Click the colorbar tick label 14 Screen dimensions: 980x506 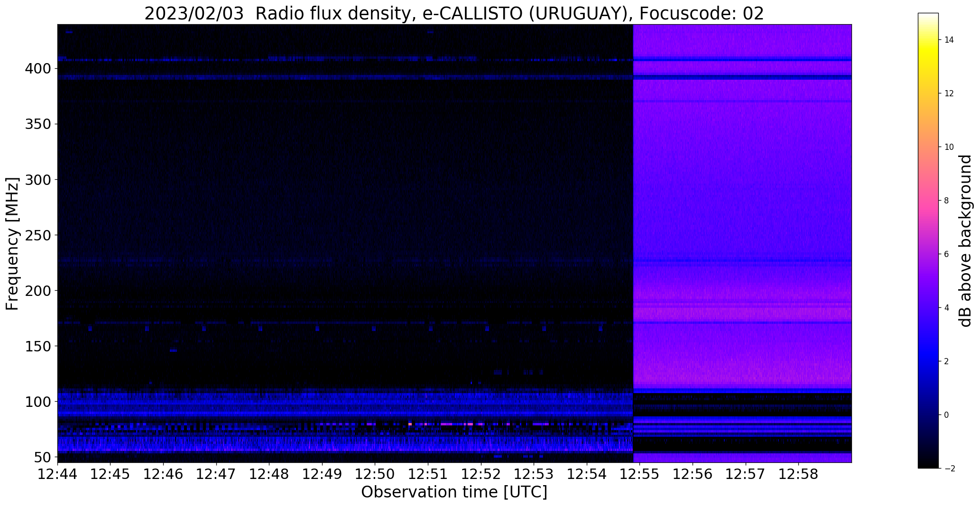point(949,40)
